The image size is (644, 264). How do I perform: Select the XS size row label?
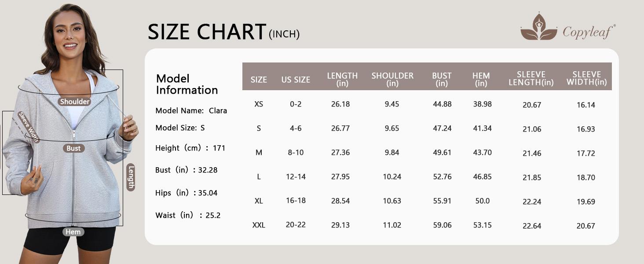[259, 104]
